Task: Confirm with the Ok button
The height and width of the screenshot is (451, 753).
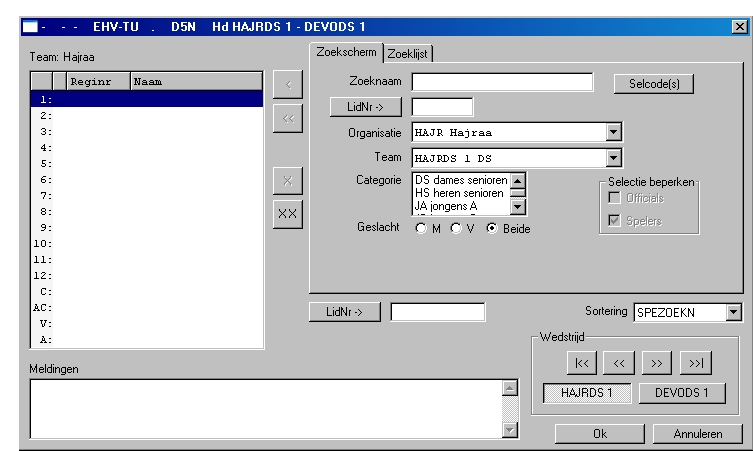Action: (600, 434)
